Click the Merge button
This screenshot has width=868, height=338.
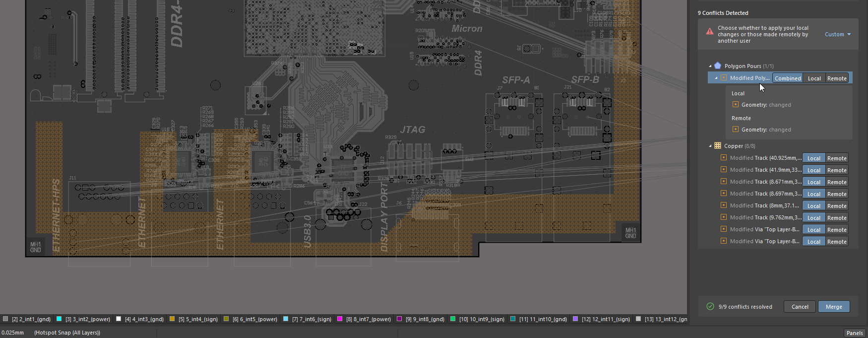[834, 307]
